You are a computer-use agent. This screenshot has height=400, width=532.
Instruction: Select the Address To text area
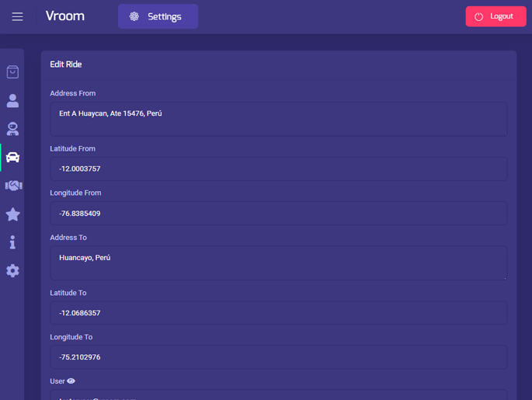278,263
